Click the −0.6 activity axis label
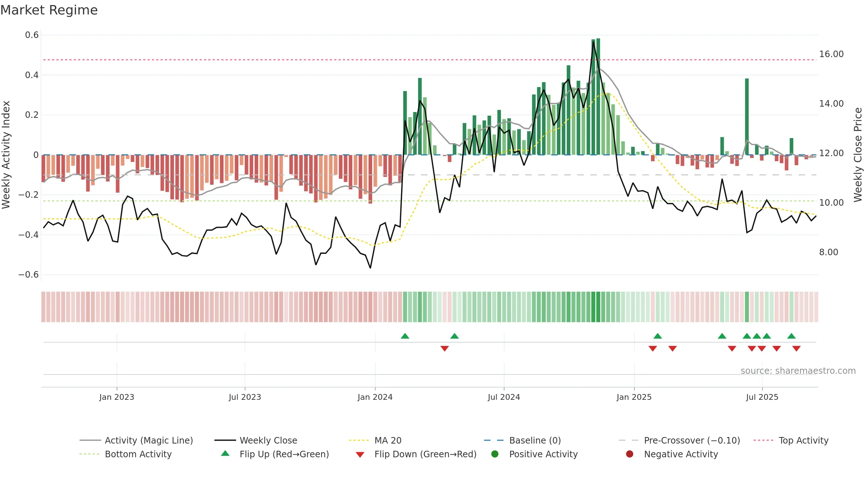 point(29,275)
